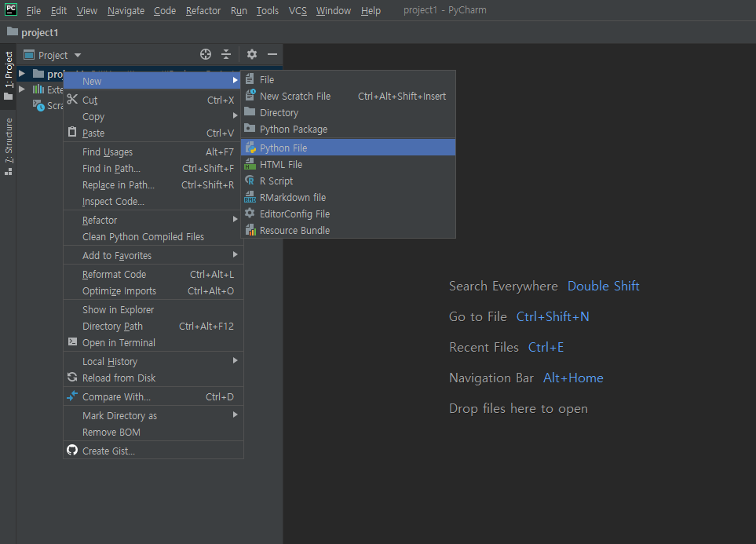Click the HTML File icon
Viewport: 756px width, 544px height.
(250, 164)
